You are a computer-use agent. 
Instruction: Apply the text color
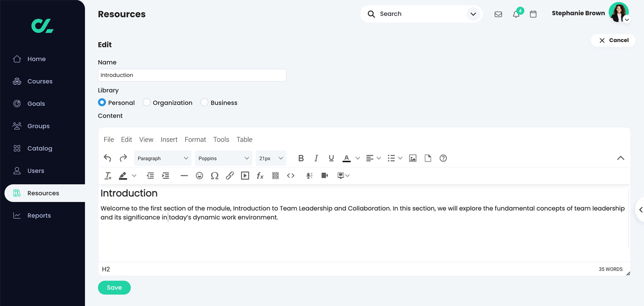click(347, 158)
